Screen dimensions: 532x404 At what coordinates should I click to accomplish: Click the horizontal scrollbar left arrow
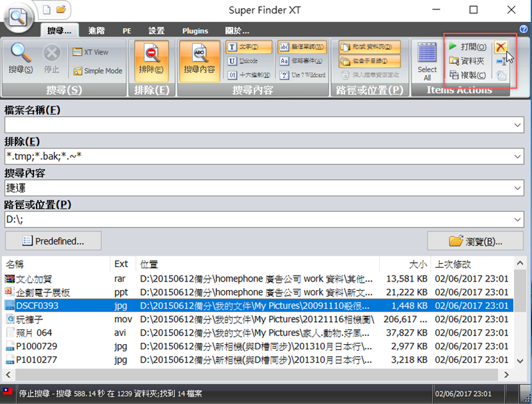click(x=8, y=375)
